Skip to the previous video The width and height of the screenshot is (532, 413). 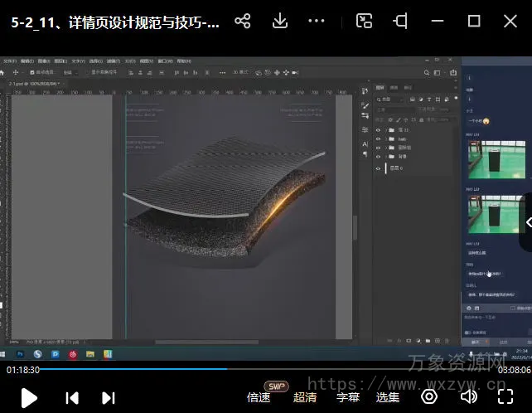tap(72, 397)
